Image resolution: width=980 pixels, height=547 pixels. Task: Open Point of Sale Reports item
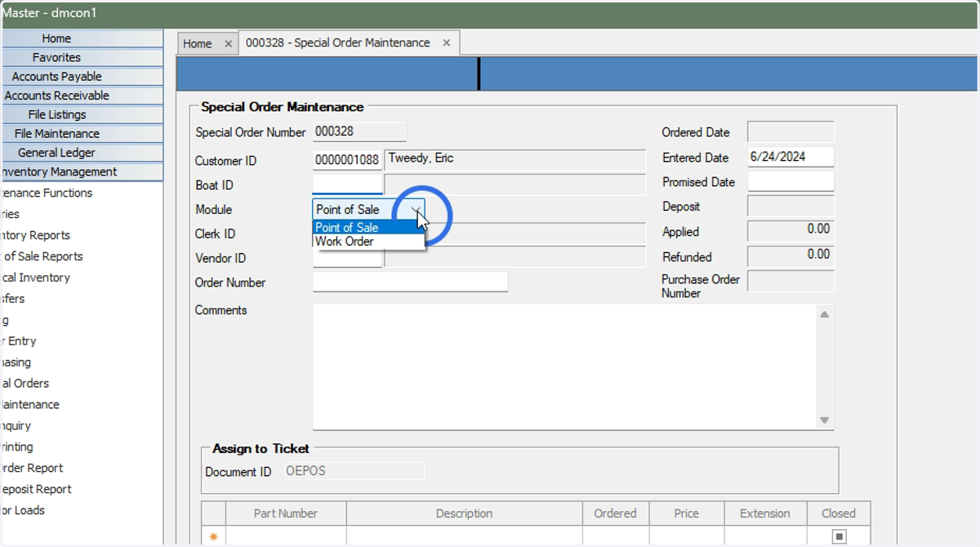tap(42, 256)
